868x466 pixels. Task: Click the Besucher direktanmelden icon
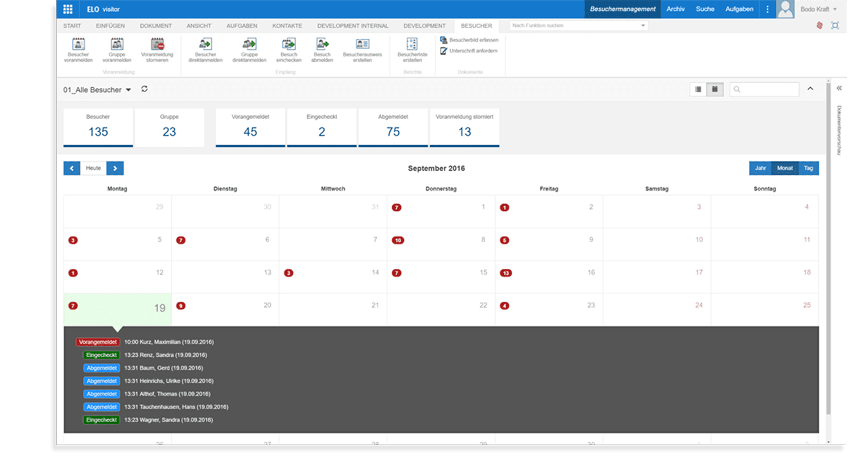click(x=205, y=45)
